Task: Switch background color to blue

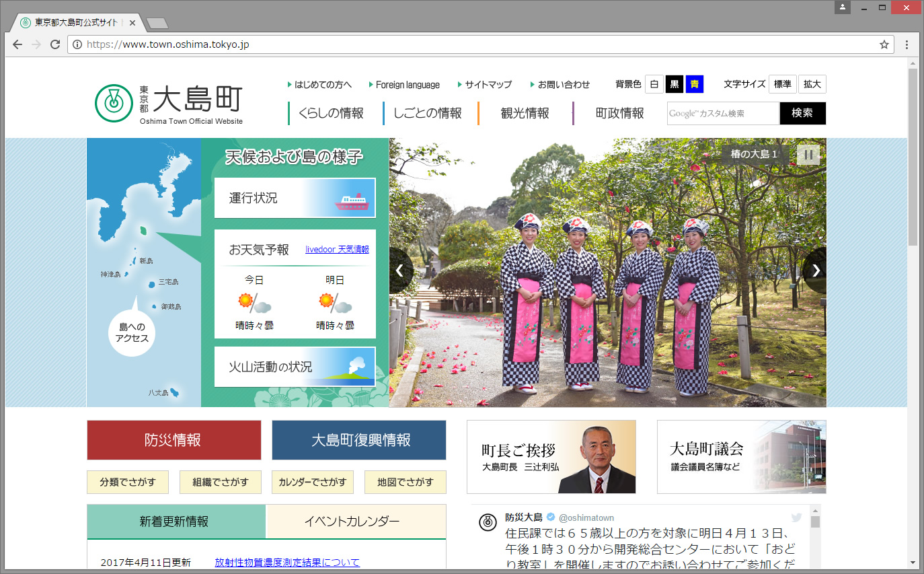Action: pos(694,84)
